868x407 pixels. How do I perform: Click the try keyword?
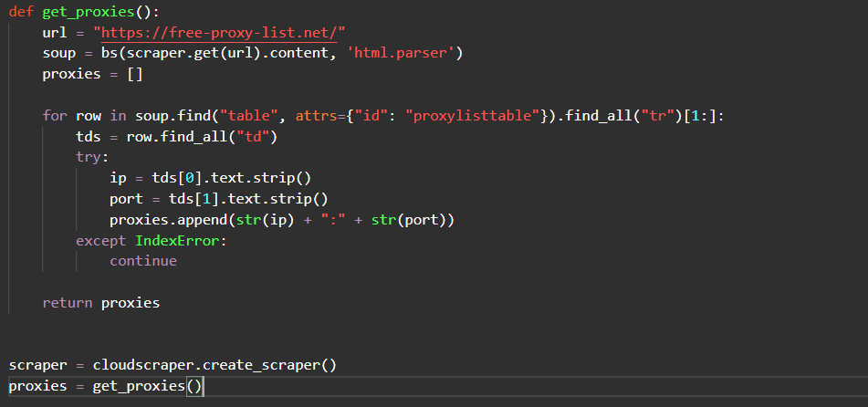89,157
